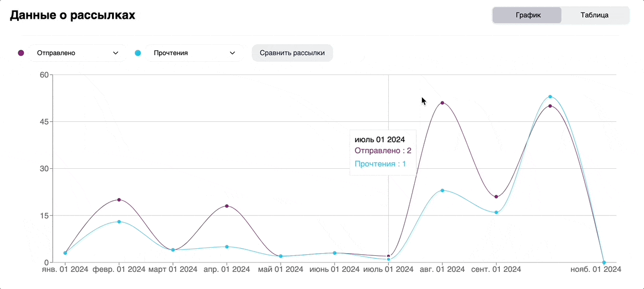This screenshot has height=289, width=644.
Task: Click the Прочтения point at авг. 01 2024
Action: [x=442, y=190]
